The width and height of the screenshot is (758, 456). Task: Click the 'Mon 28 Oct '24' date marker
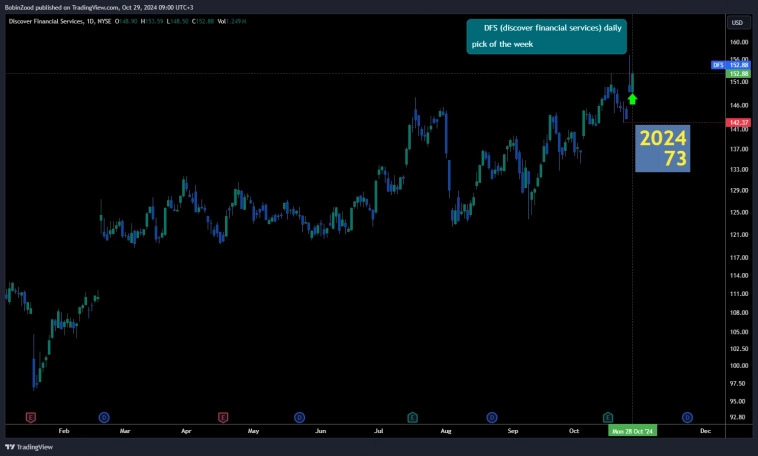(633, 431)
